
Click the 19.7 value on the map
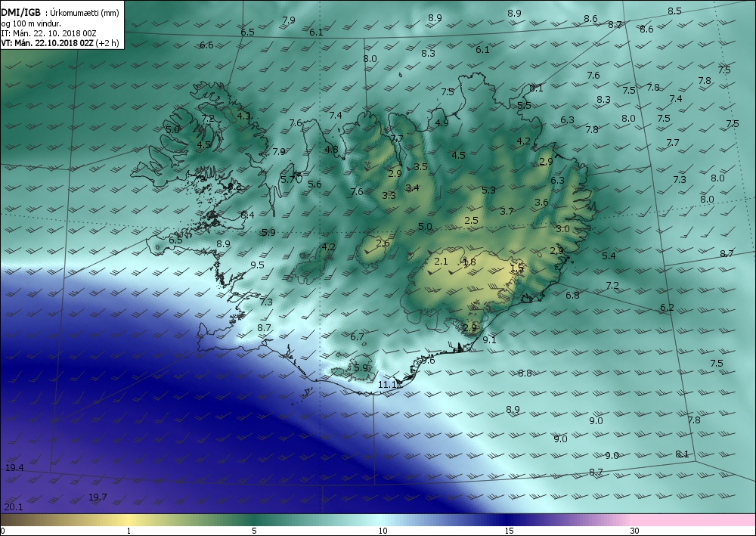coord(98,497)
